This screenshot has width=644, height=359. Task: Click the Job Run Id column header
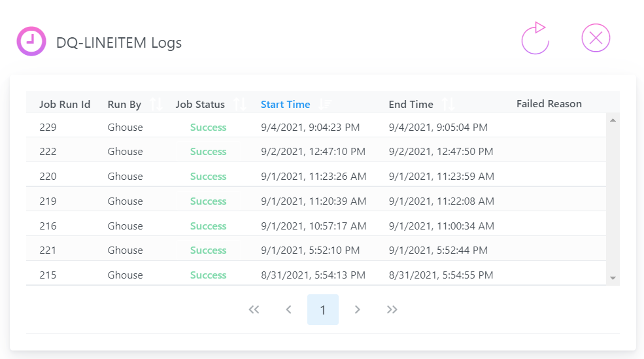[65, 105]
